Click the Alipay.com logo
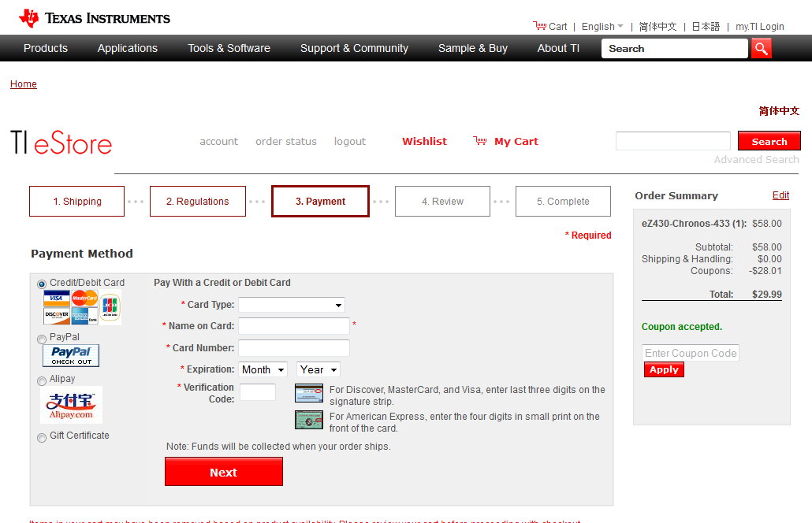The width and height of the screenshot is (812, 523). click(71, 405)
